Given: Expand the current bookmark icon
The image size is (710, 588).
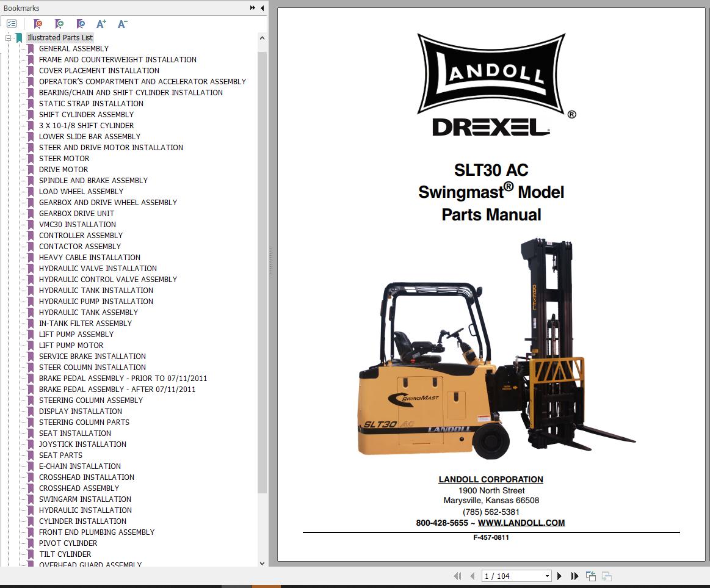Looking at the screenshot, I should [80, 23].
